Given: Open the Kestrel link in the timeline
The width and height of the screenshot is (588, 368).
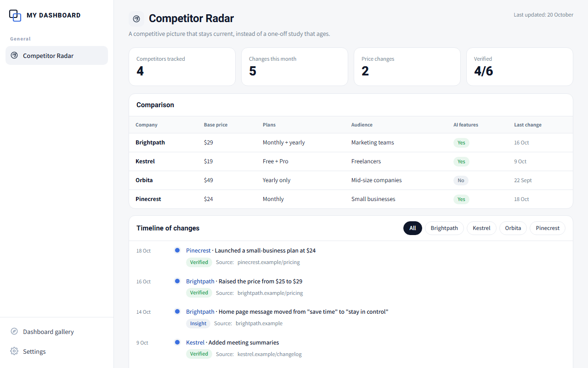Looking at the screenshot, I should pyautogui.click(x=195, y=343).
